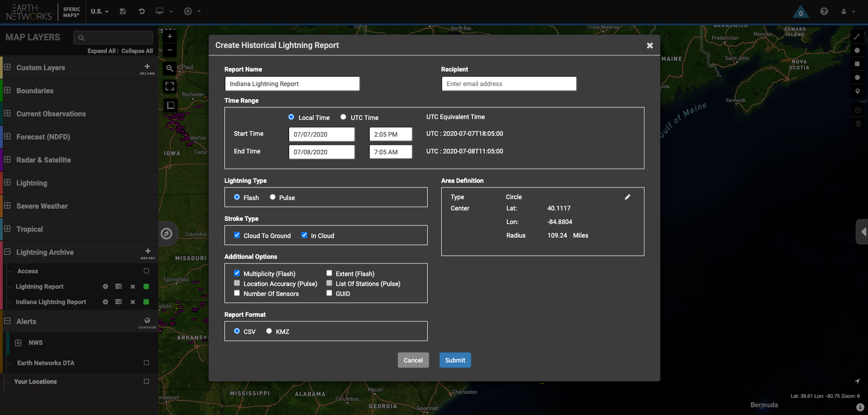Click the compass navigation icon on map
The height and width of the screenshot is (415, 868).
coord(167,233)
